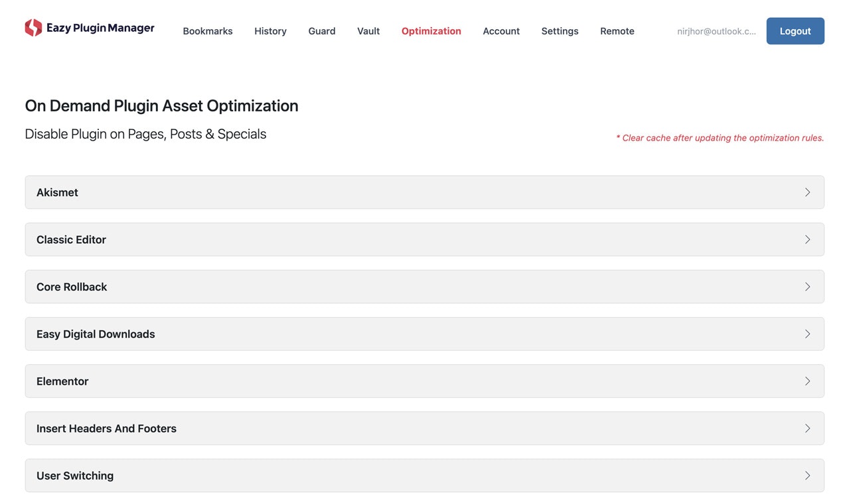Open the Bookmarks menu item
The height and width of the screenshot is (504, 843).
[208, 31]
